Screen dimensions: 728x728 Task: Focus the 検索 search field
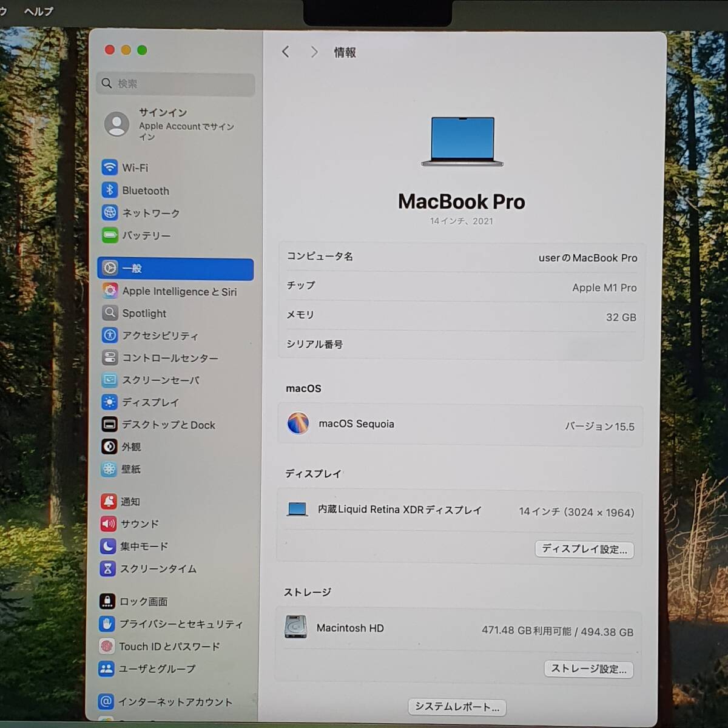[175, 84]
